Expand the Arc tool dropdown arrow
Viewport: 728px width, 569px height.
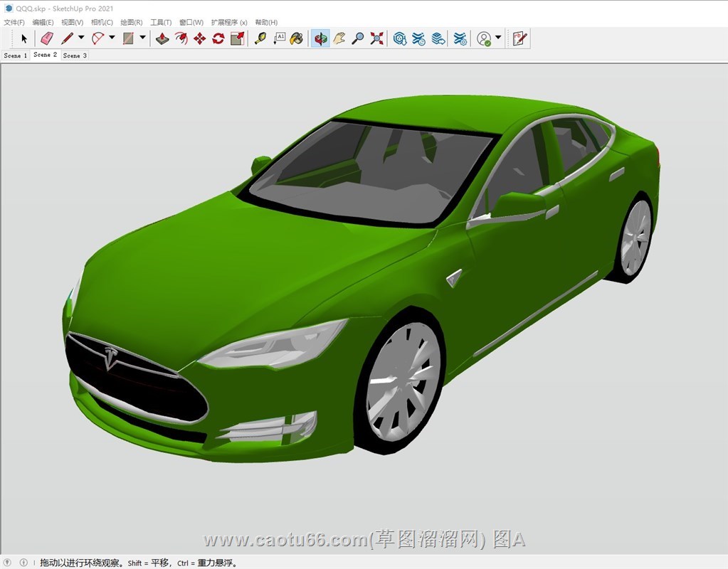(112, 37)
